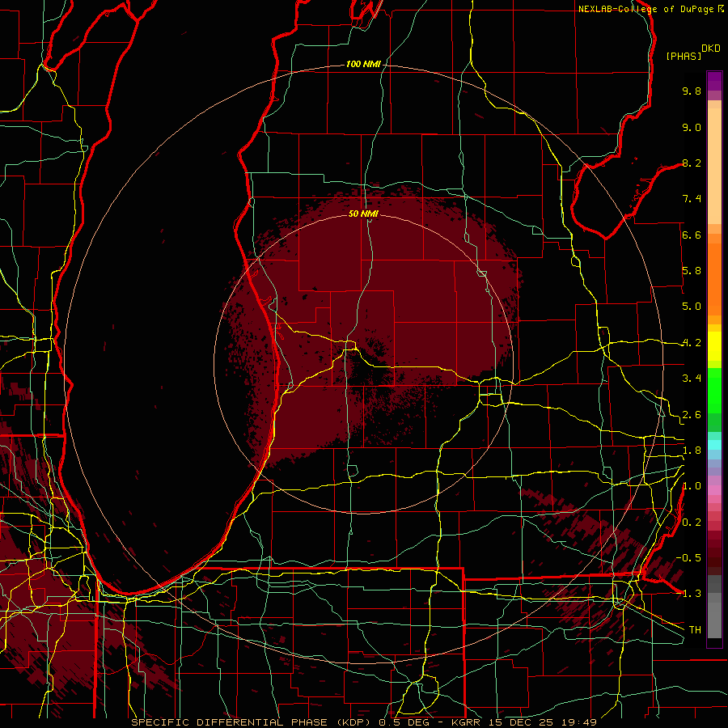Pick the 3.4 legend value
The width and height of the screenshot is (728, 728).
coord(692,379)
